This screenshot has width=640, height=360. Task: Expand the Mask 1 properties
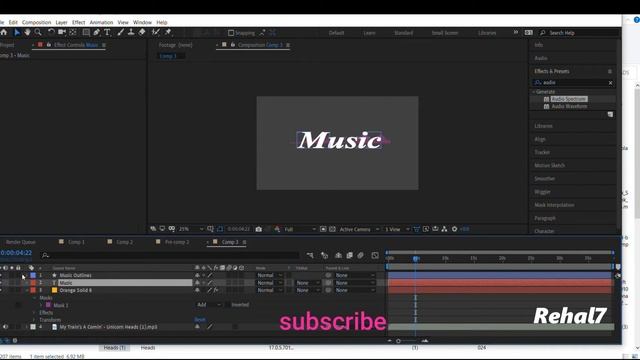click(x=41, y=305)
